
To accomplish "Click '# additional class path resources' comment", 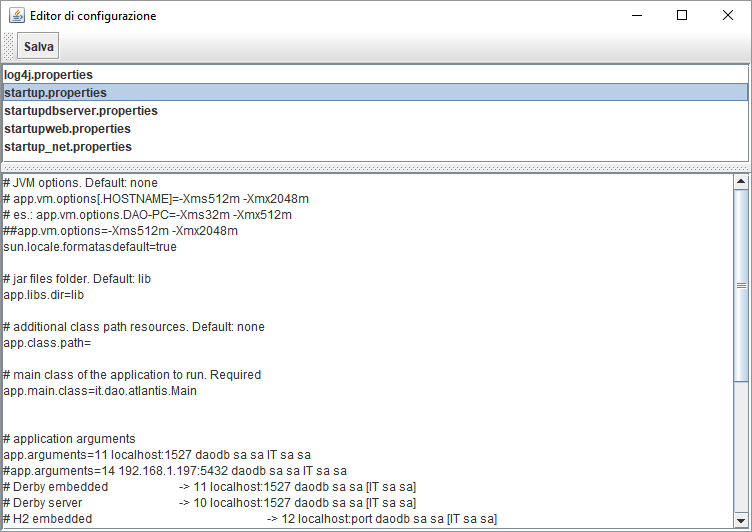I will coord(134,327).
